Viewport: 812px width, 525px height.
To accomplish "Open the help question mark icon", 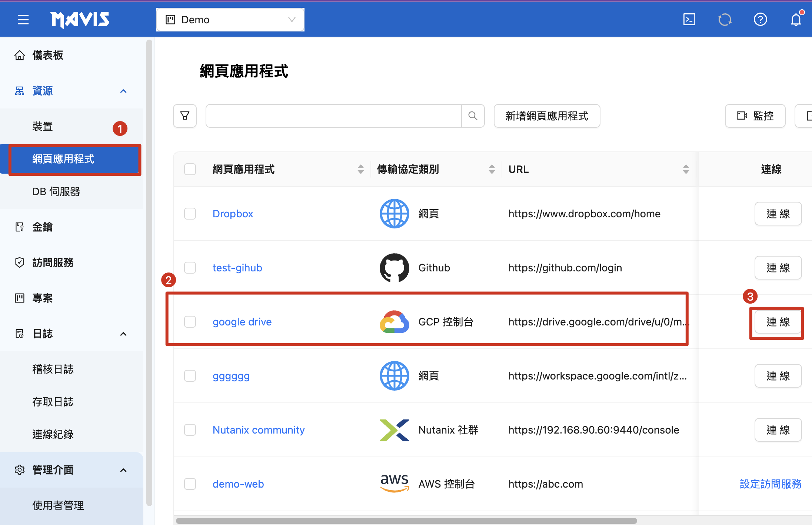I will click(x=760, y=20).
